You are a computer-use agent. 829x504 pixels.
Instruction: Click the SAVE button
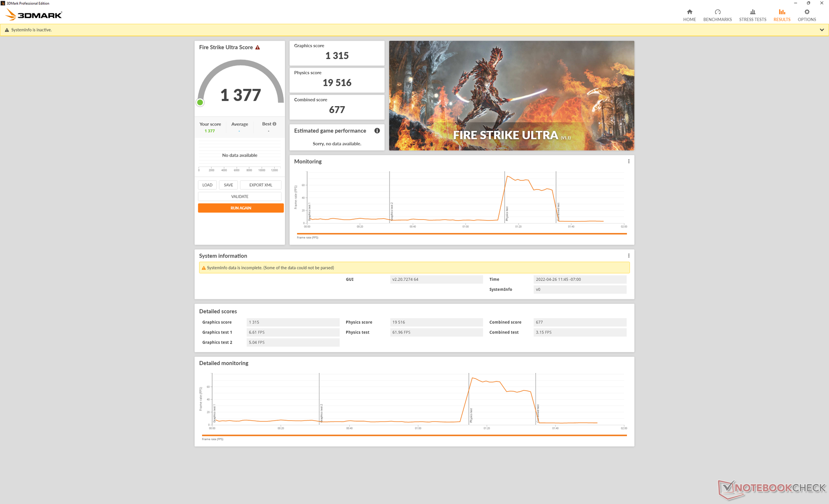(228, 185)
